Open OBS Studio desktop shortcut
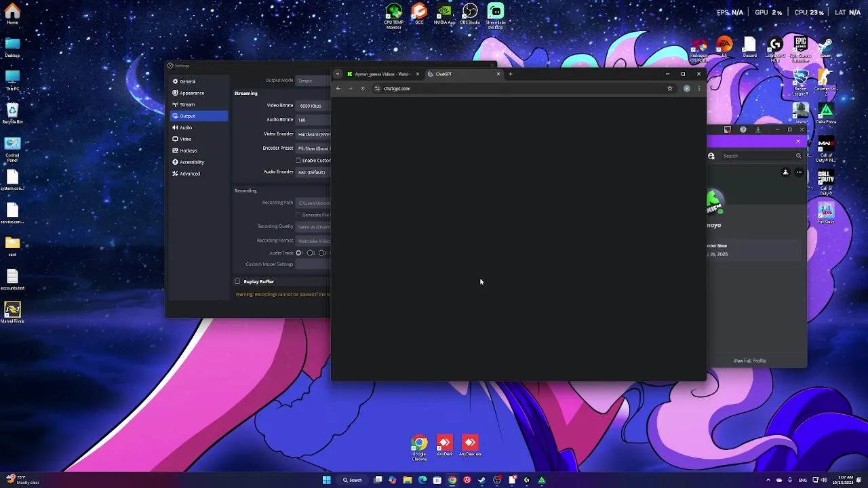The height and width of the screenshot is (488, 868). tap(470, 14)
